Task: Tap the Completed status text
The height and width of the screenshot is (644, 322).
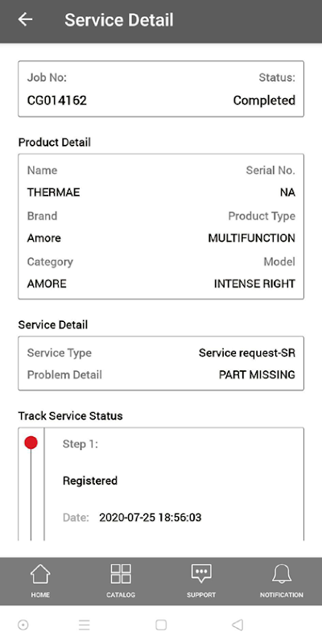Action: (x=264, y=100)
